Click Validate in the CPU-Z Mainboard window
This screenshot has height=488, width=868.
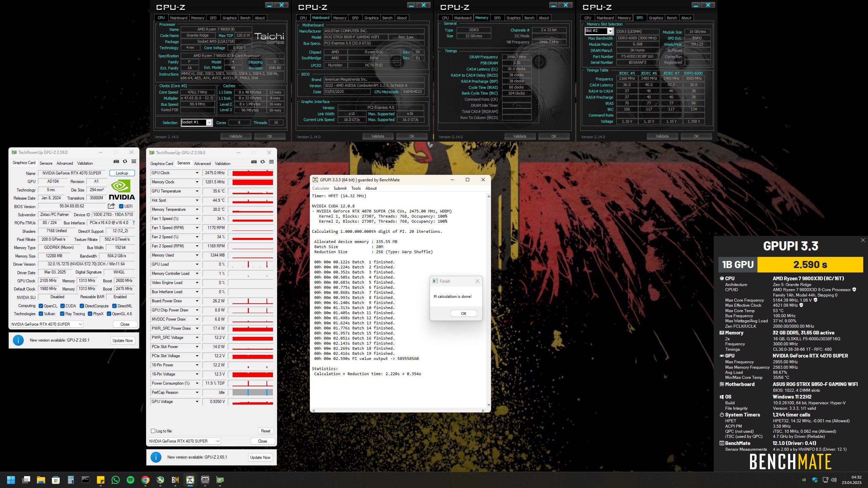(x=378, y=136)
